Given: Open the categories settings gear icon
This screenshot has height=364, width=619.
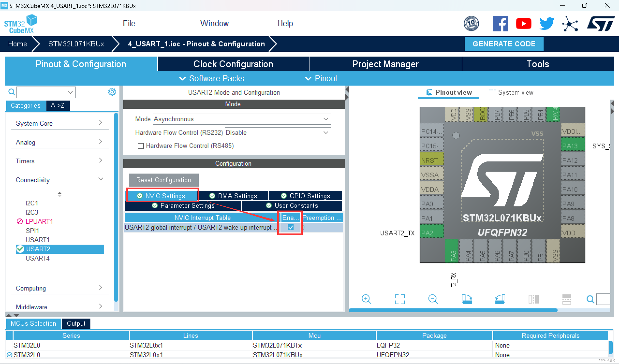Looking at the screenshot, I should [x=112, y=92].
